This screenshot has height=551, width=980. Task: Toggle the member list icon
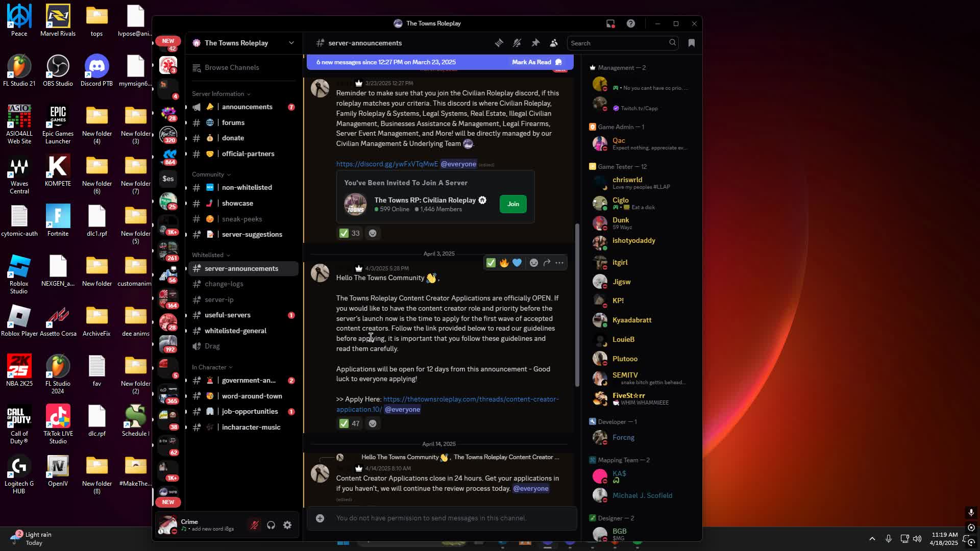[554, 43]
